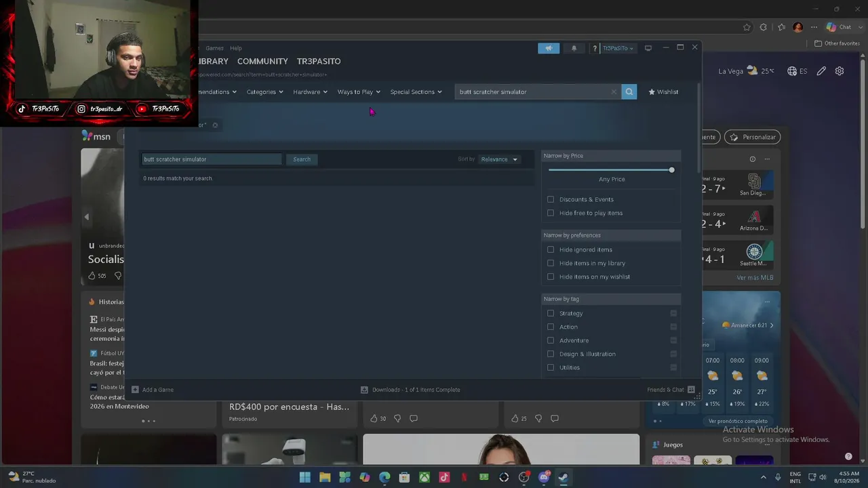
Task: Open Discord from the taskbar
Action: coord(544,477)
